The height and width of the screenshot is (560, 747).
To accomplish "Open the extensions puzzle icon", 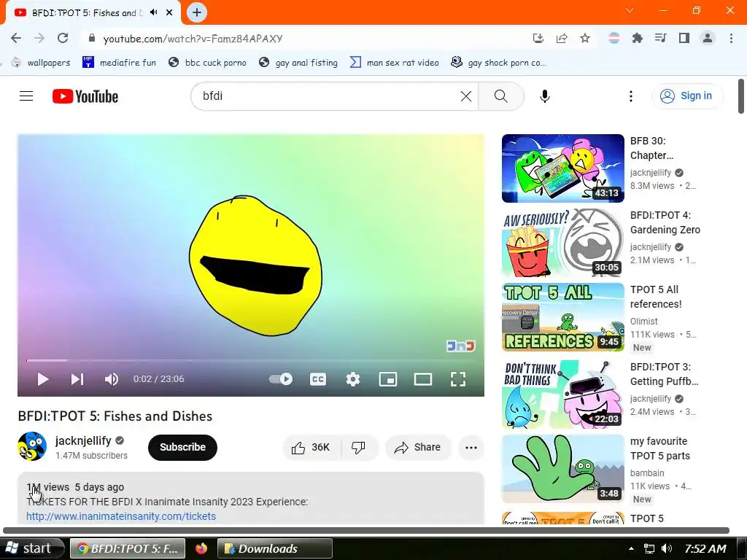I will tap(637, 38).
